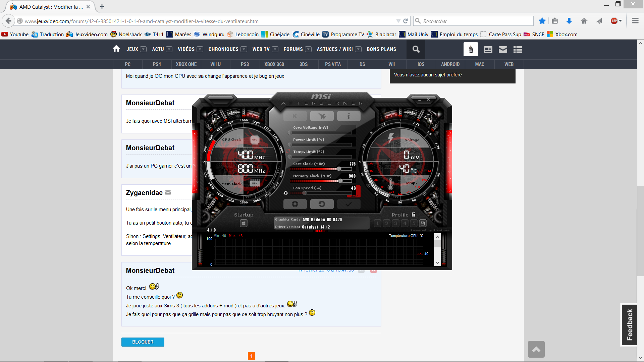Open envelope icon next to Zygaenidae

168,192
